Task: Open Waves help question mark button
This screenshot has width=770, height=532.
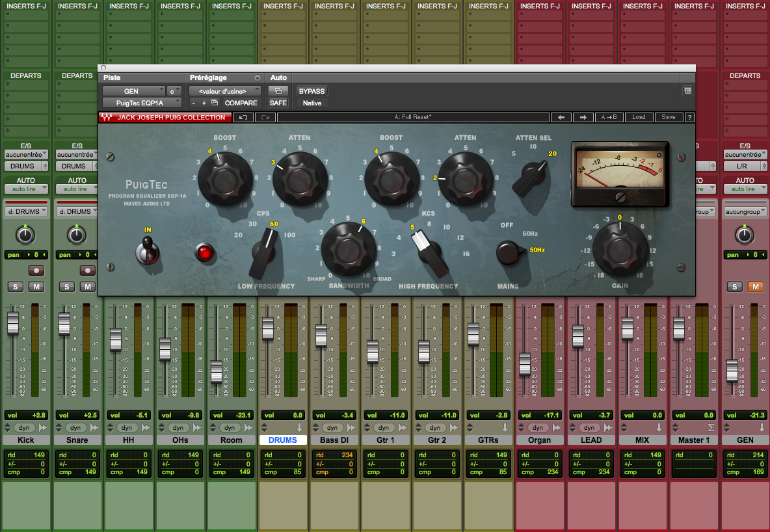Action: pos(689,118)
